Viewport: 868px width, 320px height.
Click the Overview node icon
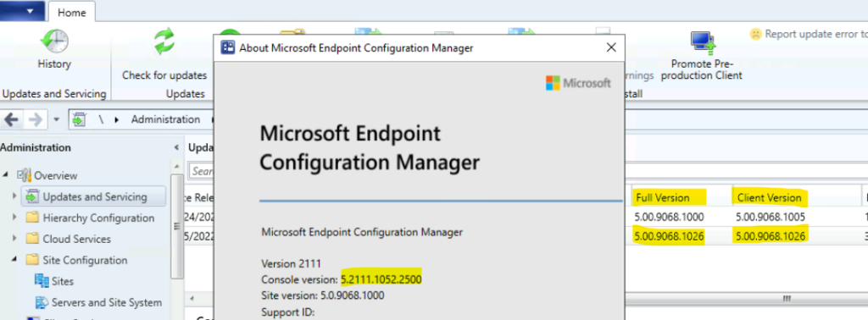[x=25, y=175]
